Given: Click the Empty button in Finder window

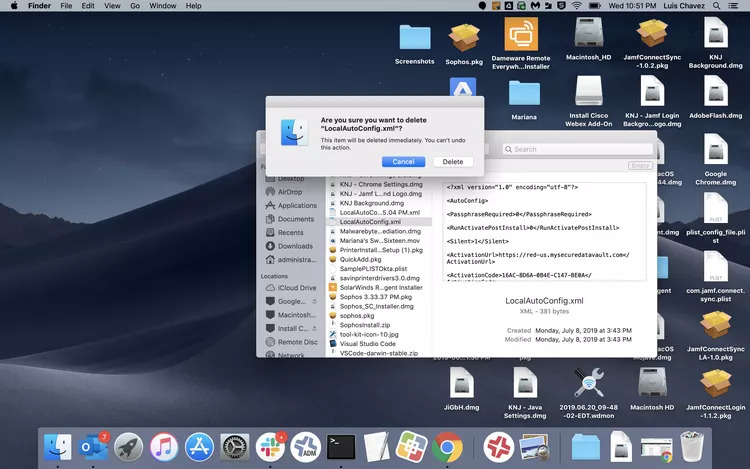Looking at the screenshot, I should (x=640, y=165).
